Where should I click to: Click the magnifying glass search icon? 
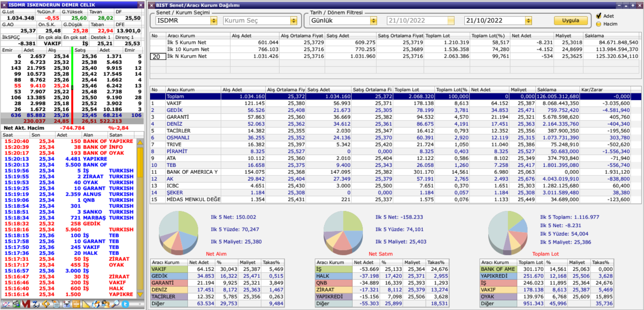[115, 304]
